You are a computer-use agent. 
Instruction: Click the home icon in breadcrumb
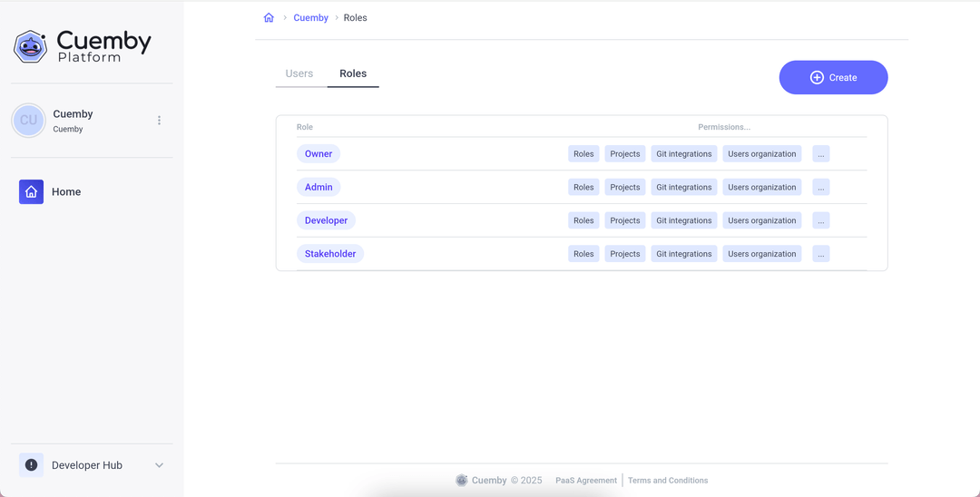click(269, 18)
